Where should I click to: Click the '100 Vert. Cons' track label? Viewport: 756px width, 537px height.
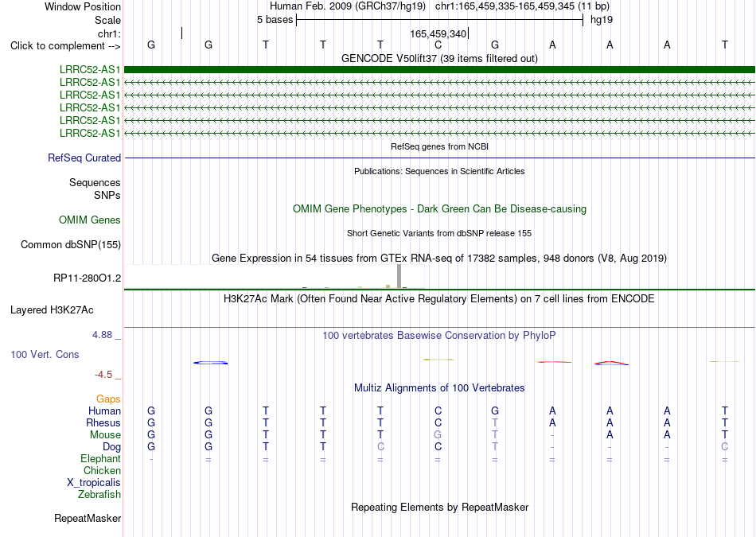(x=45, y=354)
